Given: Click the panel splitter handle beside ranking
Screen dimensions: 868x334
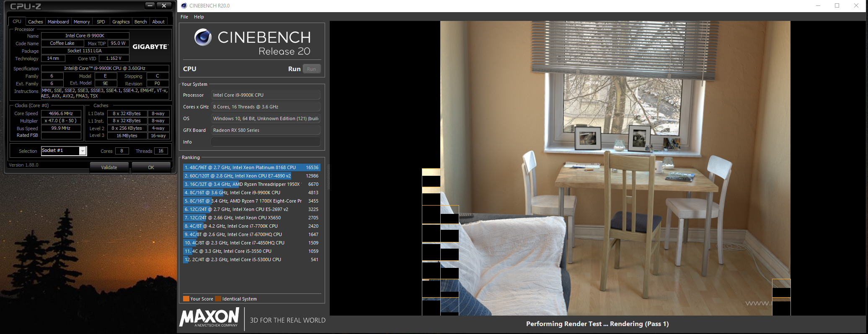Looking at the screenshot, I should pyautogui.click(x=328, y=177).
